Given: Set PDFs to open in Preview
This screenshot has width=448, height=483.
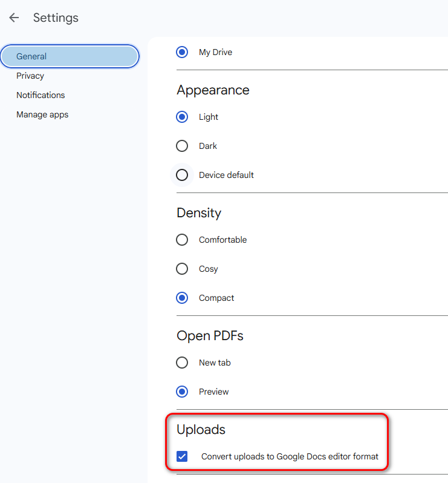Looking at the screenshot, I should pos(182,392).
